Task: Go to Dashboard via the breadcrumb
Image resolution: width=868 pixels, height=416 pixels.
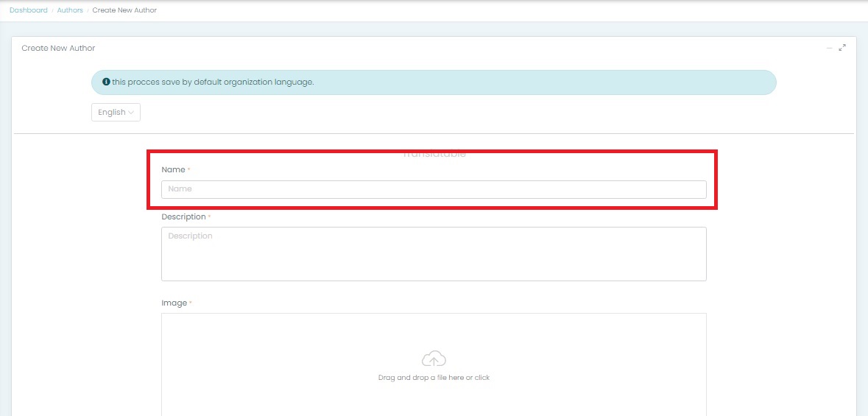Action: point(29,10)
